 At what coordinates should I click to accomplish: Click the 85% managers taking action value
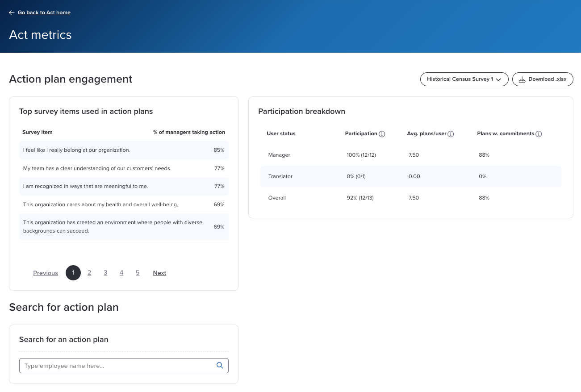pos(219,150)
